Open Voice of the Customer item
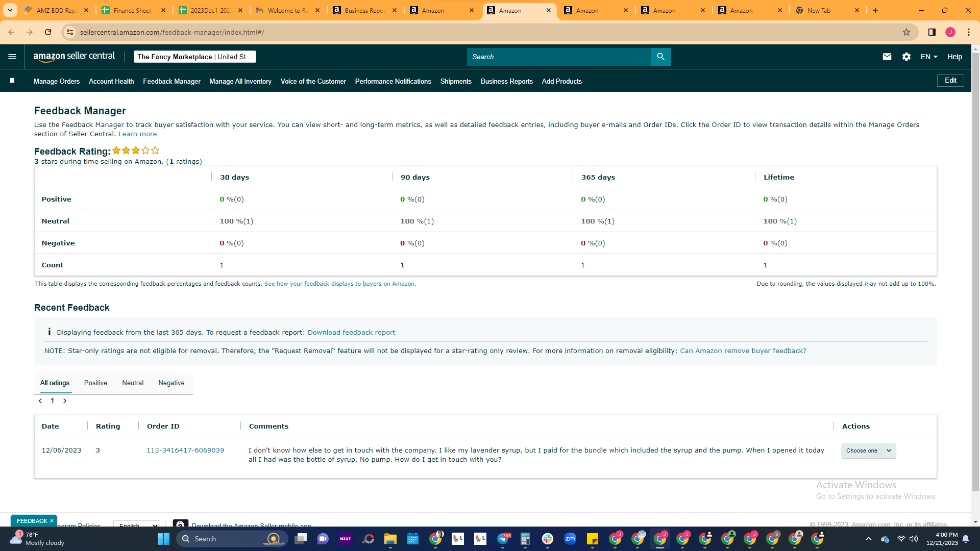Screen dimensions: 980x551 pyautogui.click(x=313, y=81)
